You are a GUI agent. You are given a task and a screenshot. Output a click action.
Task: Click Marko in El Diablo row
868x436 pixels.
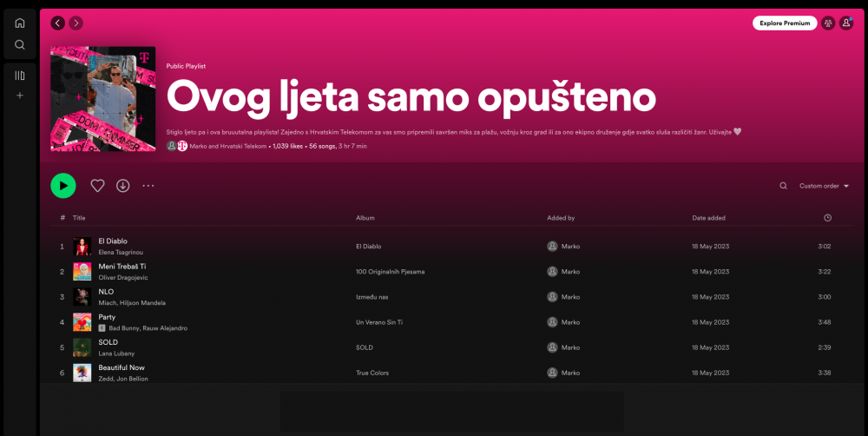click(570, 247)
